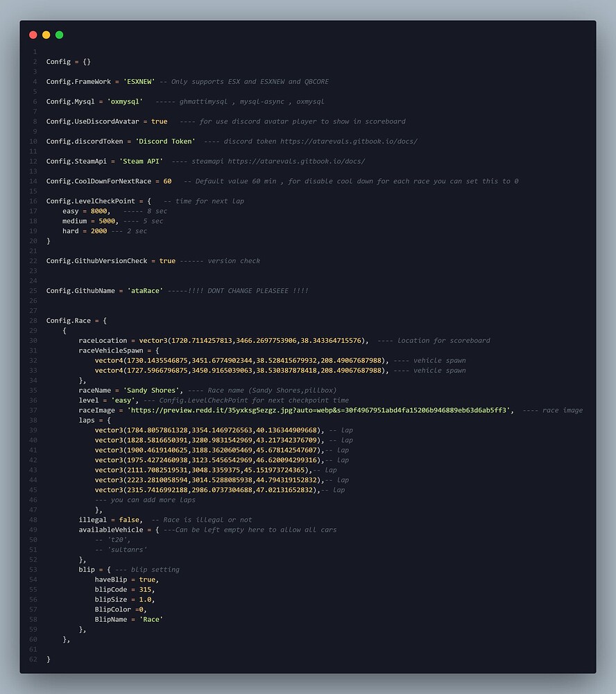Click the yellow minimize dot
Image resolution: width=616 pixels, height=694 pixels.
[x=46, y=35]
